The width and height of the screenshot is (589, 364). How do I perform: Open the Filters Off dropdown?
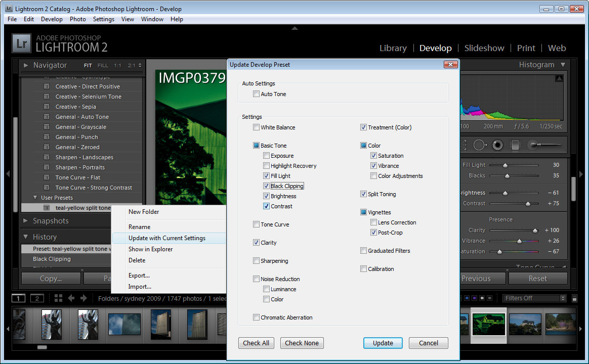pyautogui.click(x=534, y=298)
